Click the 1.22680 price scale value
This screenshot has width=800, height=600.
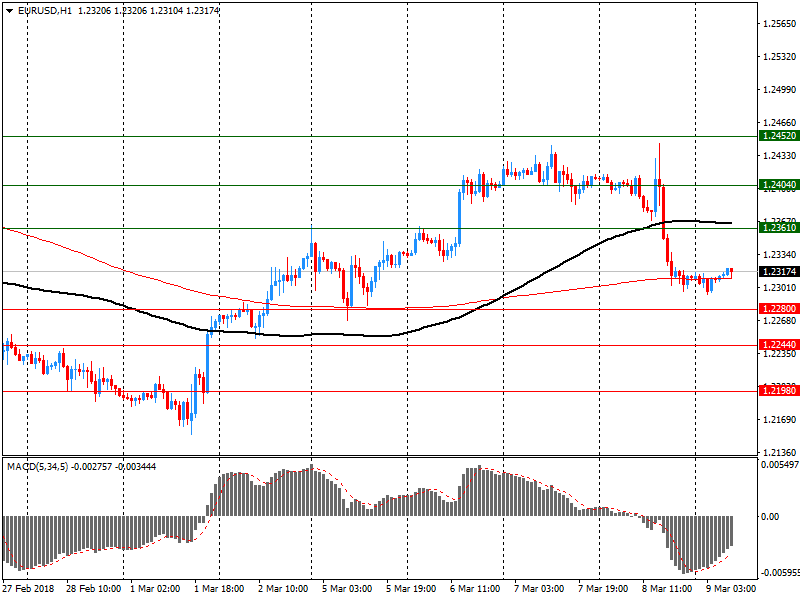(780, 320)
